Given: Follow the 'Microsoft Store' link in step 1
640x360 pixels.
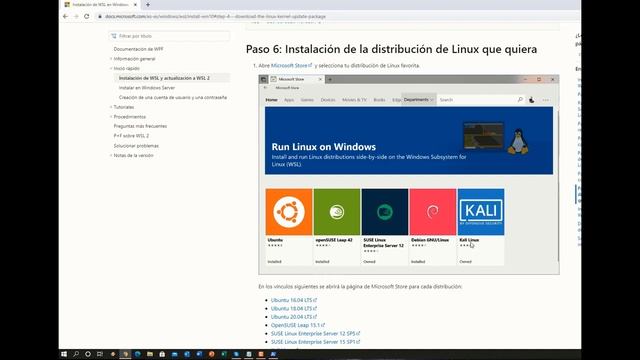Looking at the screenshot, I should pos(291,65).
